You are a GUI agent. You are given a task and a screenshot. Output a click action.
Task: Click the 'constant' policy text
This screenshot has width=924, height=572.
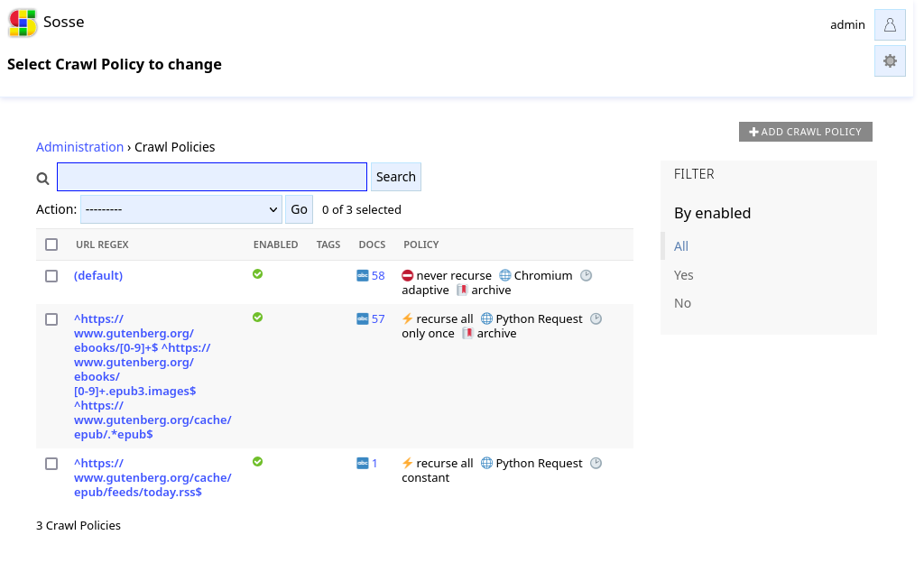pos(426,478)
